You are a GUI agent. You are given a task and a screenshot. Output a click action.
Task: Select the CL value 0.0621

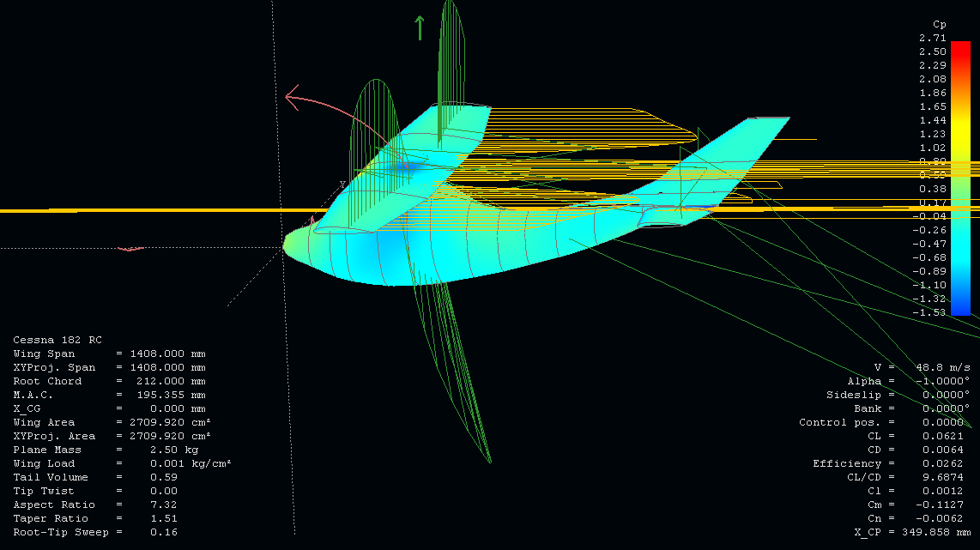click(943, 436)
